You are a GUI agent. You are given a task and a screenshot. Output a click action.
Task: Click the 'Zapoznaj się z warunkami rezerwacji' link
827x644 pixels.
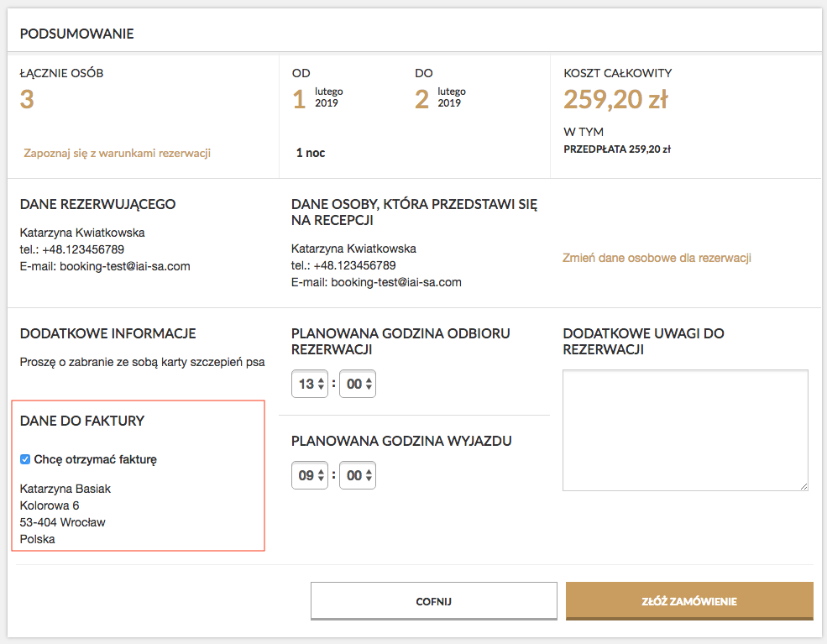click(x=117, y=153)
